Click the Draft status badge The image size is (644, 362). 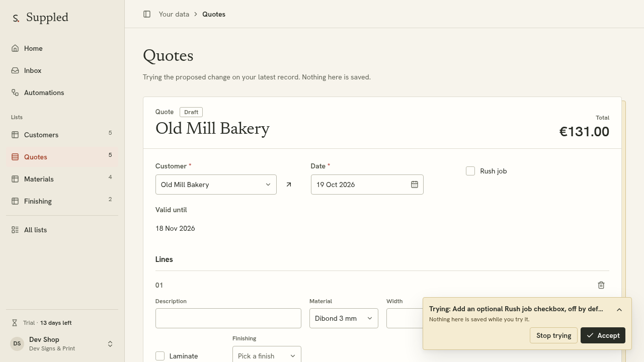tap(191, 112)
